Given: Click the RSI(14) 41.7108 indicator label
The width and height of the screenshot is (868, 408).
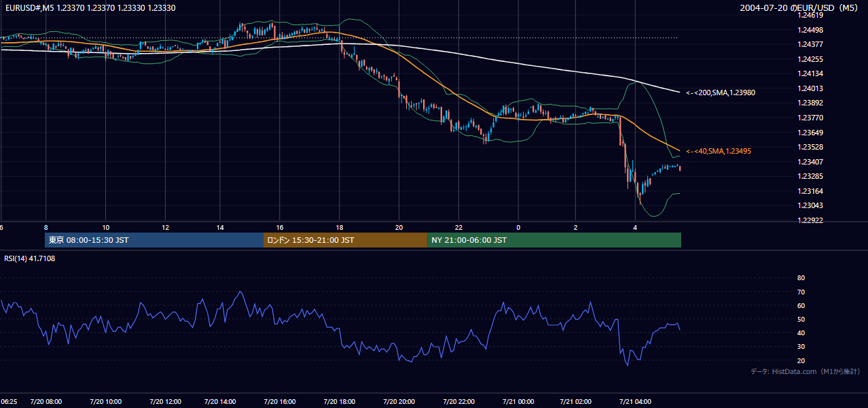Looking at the screenshot, I should point(30,258).
